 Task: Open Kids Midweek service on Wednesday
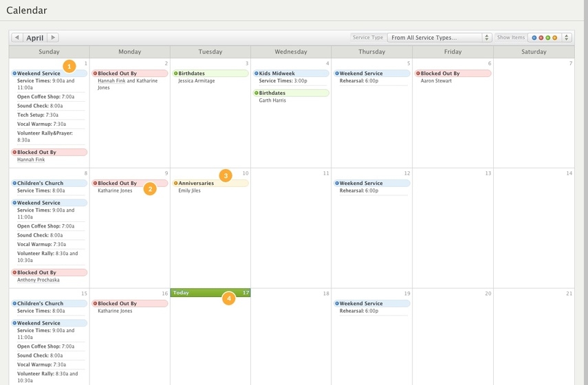click(x=291, y=74)
